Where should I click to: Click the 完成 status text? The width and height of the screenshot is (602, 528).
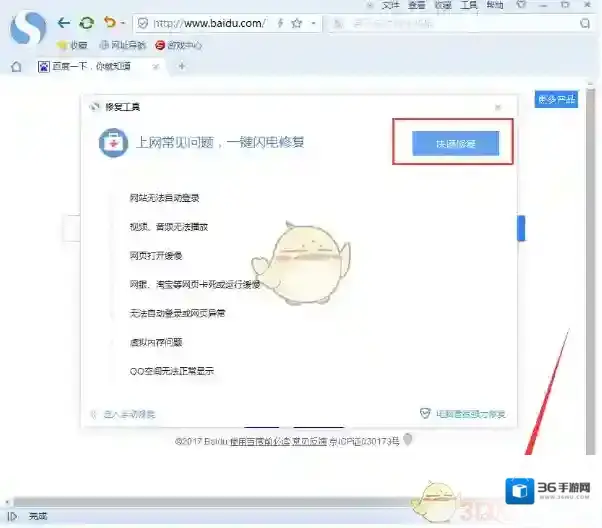point(38,516)
